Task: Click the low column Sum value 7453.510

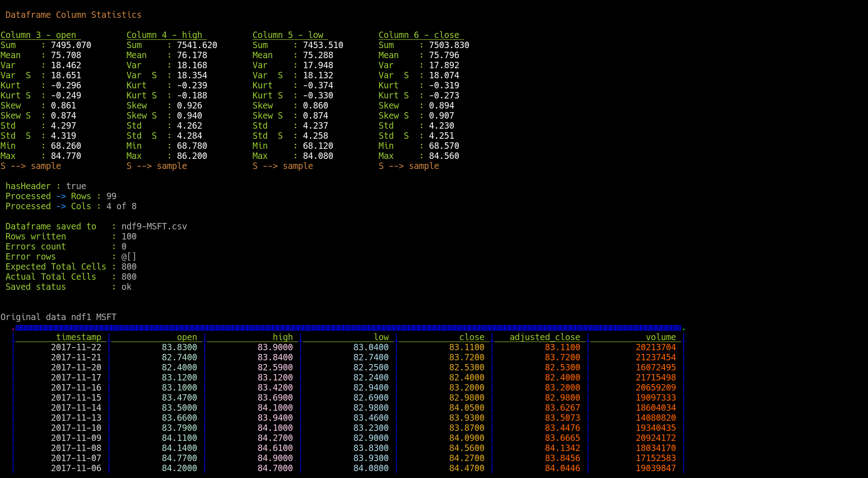Action: [x=323, y=45]
